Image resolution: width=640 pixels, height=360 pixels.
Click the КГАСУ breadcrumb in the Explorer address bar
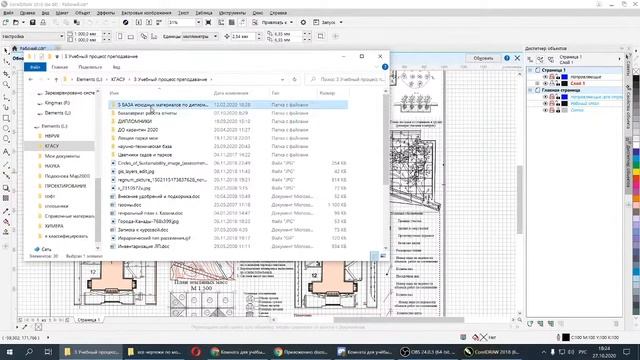pos(118,79)
